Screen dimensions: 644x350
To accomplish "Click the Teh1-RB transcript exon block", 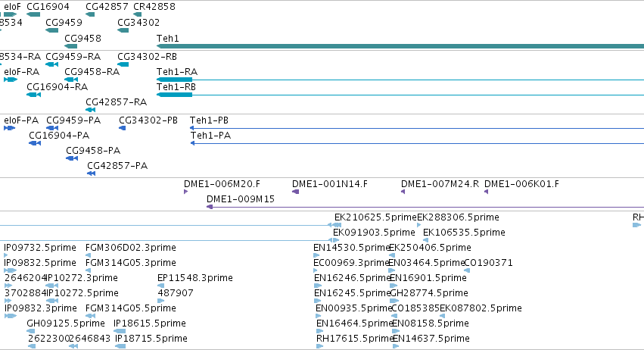I will point(174,95).
